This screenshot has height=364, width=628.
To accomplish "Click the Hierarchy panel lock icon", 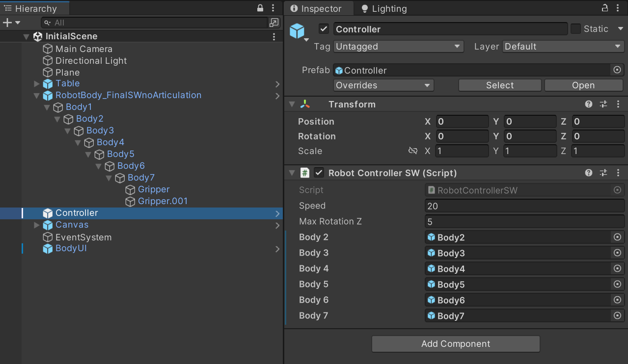I will [x=261, y=8].
